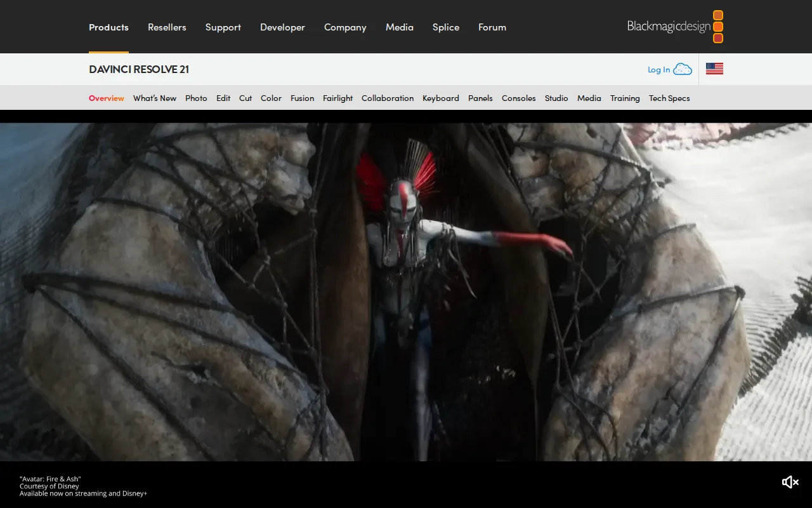Screen dimensions: 812x508
Task: Open Splice in the top navigation
Action: [x=446, y=27]
